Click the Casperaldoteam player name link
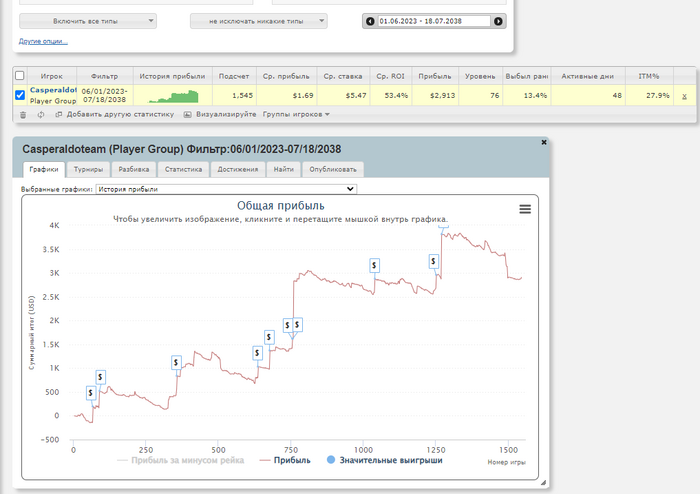This screenshot has height=494, width=700. tap(53, 90)
